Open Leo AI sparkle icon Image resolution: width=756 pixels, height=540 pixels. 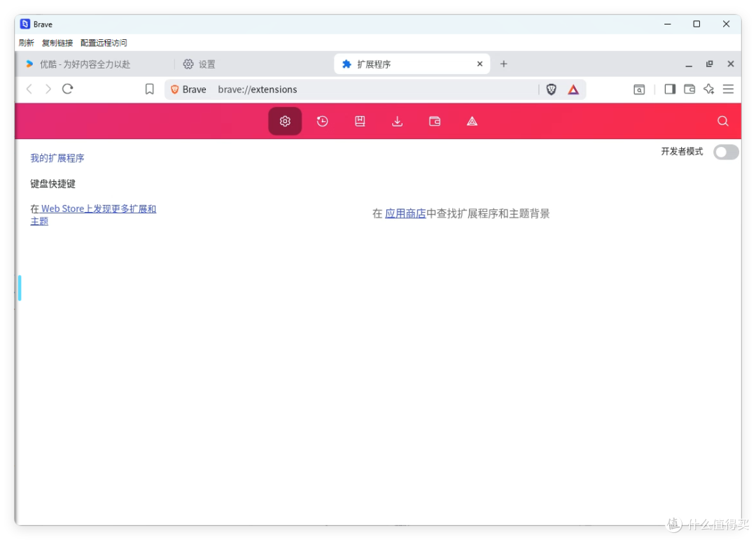pyautogui.click(x=708, y=89)
